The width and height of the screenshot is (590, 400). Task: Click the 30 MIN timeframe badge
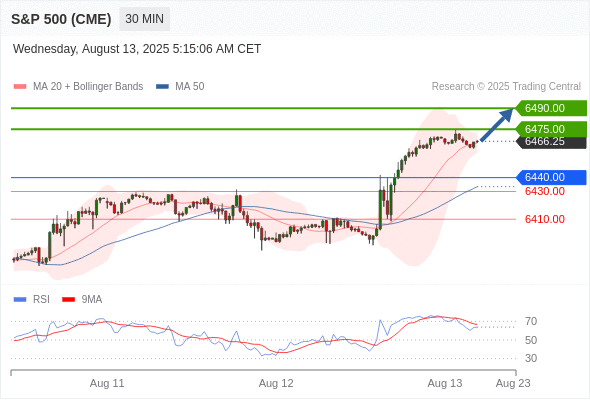coord(144,19)
